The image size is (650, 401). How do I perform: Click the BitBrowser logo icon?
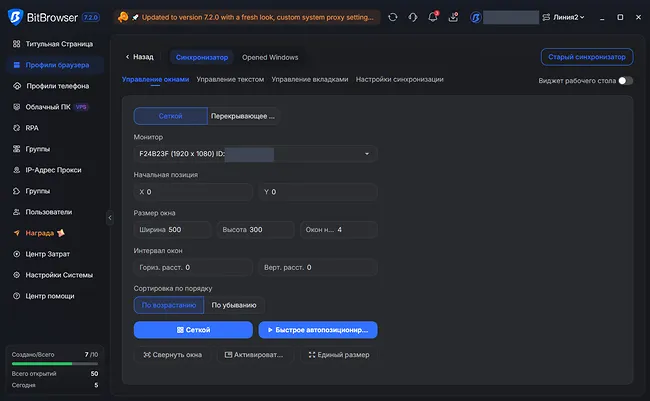coord(15,17)
